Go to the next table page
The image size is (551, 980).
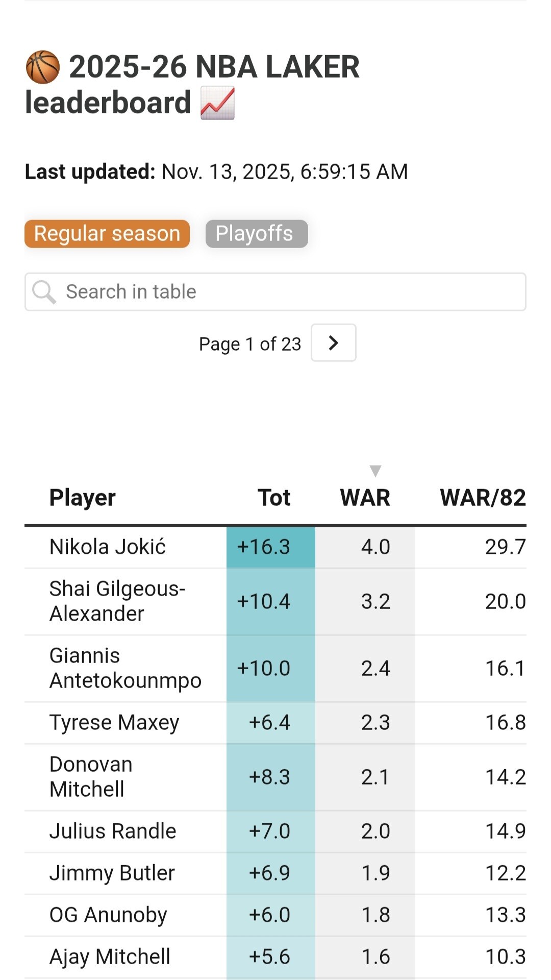coord(333,343)
